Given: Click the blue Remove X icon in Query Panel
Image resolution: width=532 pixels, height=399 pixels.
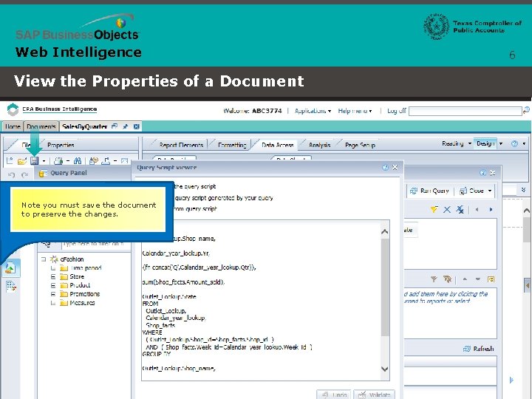Looking at the screenshot, I should click(x=447, y=209).
